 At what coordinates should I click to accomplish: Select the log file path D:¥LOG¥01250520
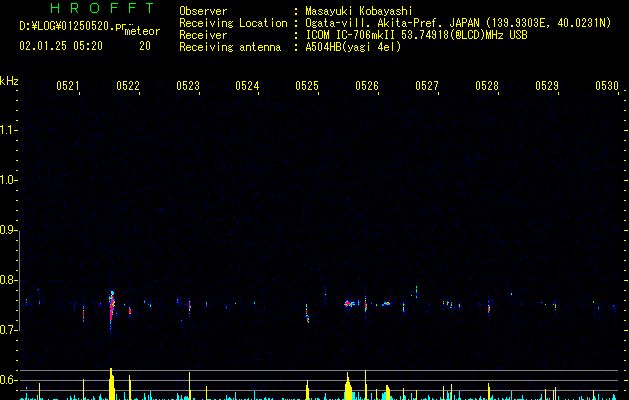tap(67, 26)
